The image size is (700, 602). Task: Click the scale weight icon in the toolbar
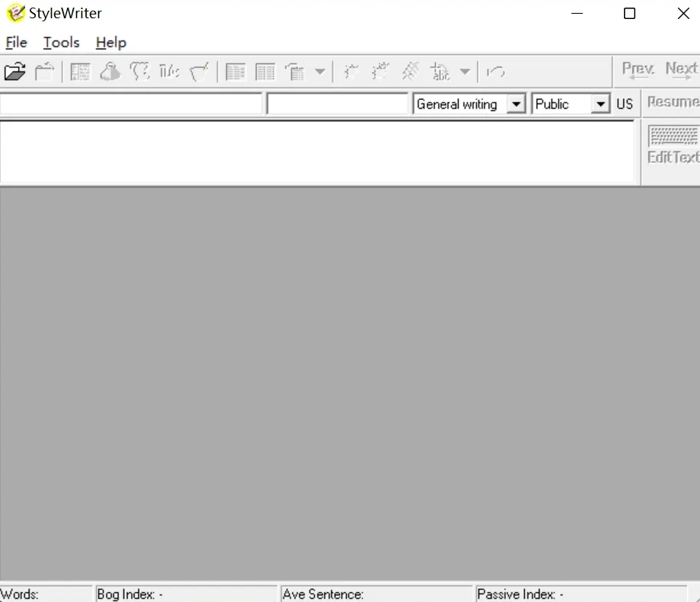(x=110, y=72)
